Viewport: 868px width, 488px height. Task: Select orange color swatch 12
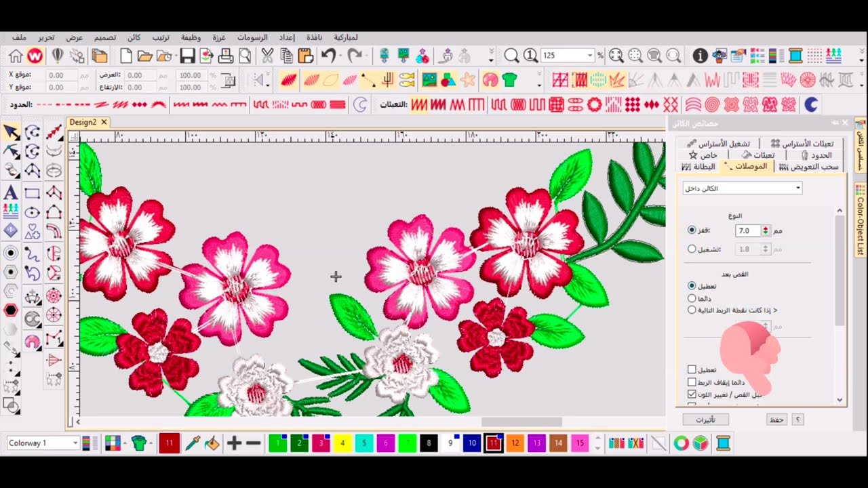click(515, 443)
